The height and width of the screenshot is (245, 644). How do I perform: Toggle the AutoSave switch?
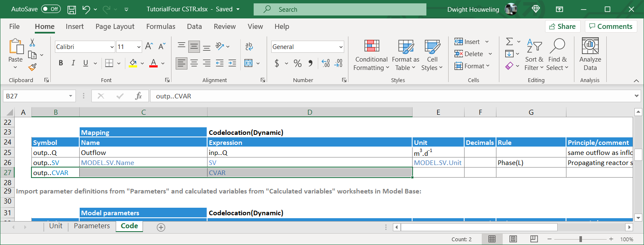coord(50,9)
